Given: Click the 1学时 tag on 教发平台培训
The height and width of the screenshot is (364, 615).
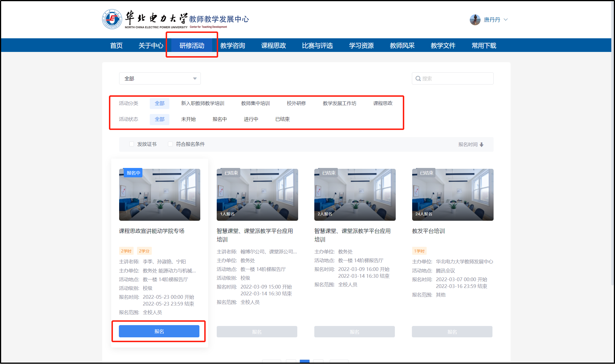Looking at the screenshot, I should (419, 251).
